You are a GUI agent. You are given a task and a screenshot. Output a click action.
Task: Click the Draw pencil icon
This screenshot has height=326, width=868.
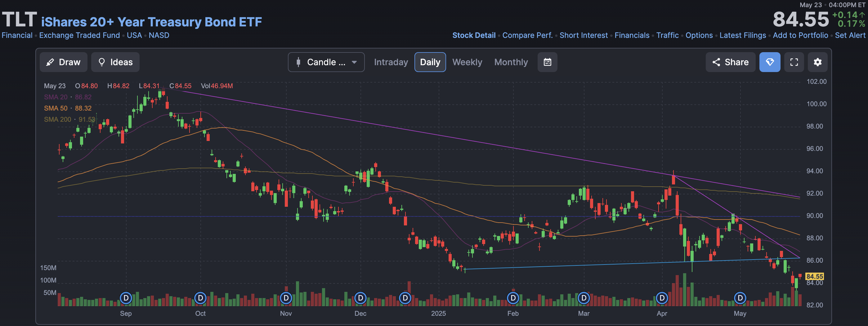click(x=50, y=62)
